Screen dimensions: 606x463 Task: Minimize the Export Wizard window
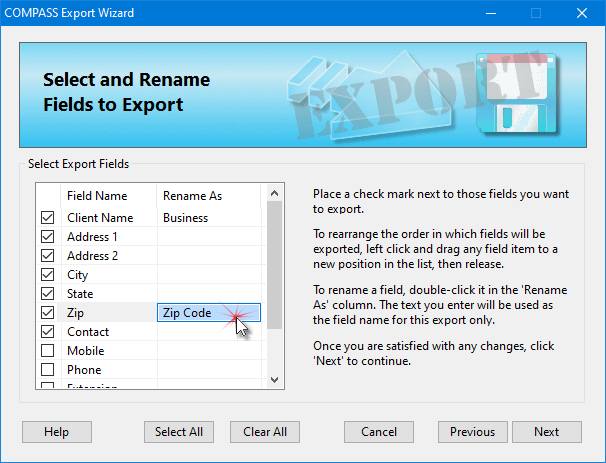[491, 13]
